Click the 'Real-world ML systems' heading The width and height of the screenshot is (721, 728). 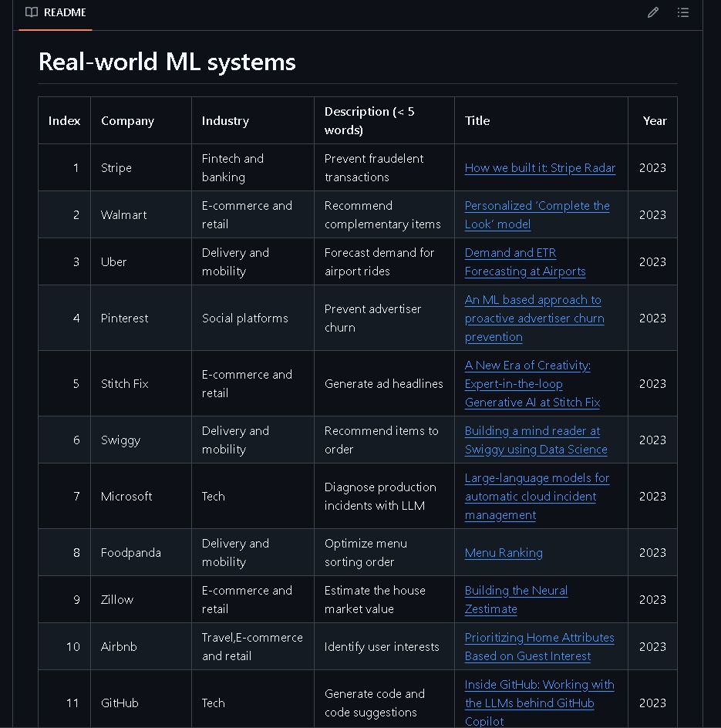click(x=167, y=62)
